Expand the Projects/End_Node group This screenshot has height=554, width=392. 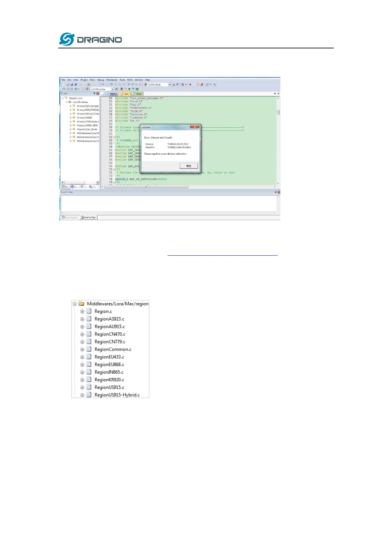pyautogui.click(x=70, y=129)
